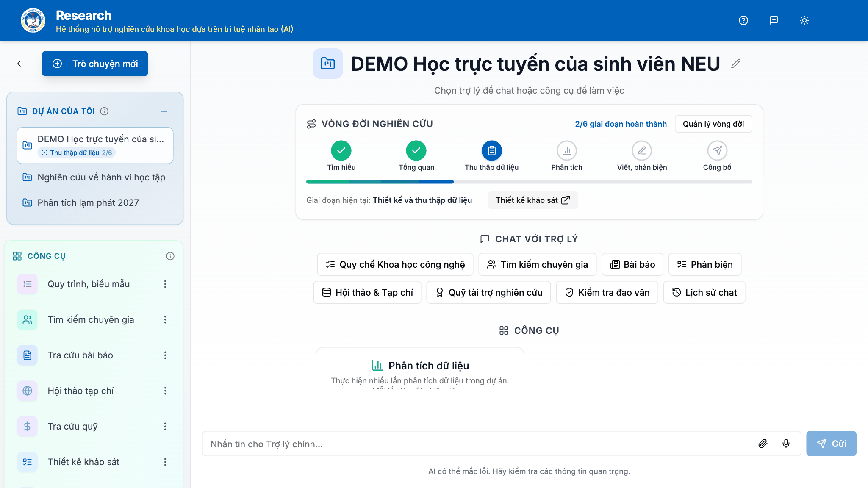The width and height of the screenshot is (868, 488).
Task: Open the Tra cứu quỹ dollar icon
Action: [x=27, y=426]
